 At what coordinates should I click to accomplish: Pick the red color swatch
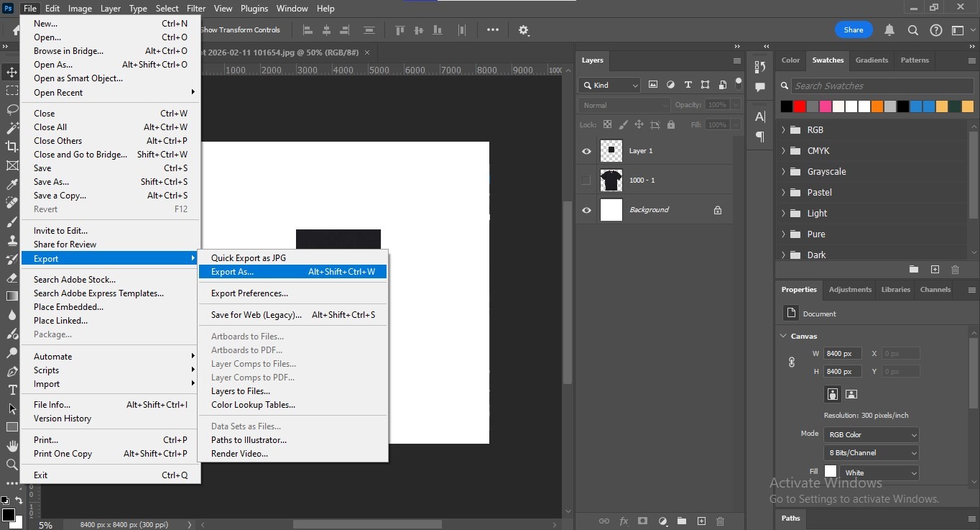click(800, 106)
